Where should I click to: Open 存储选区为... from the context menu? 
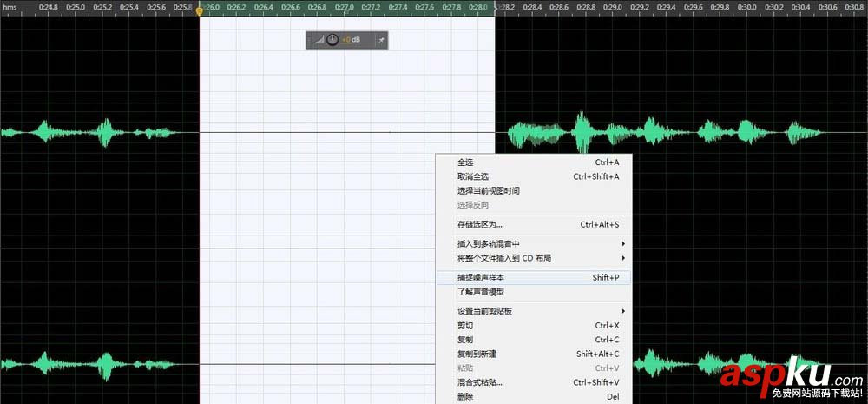point(534,225)
